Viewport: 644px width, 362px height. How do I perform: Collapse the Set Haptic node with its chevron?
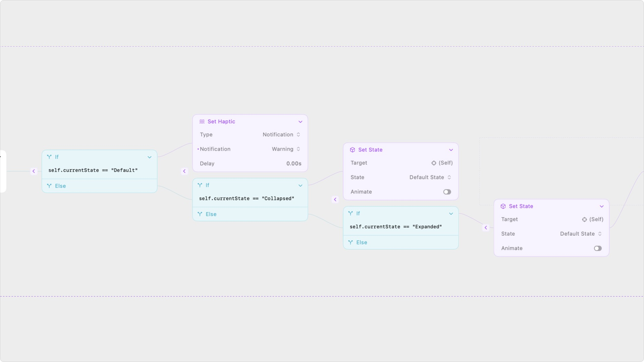[x=301, y=122]
